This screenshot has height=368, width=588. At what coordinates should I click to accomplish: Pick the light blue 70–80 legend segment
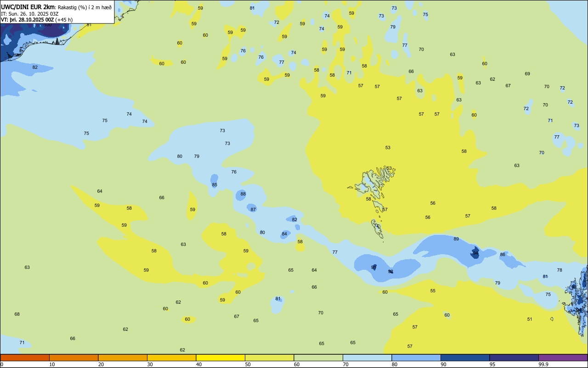367,357
